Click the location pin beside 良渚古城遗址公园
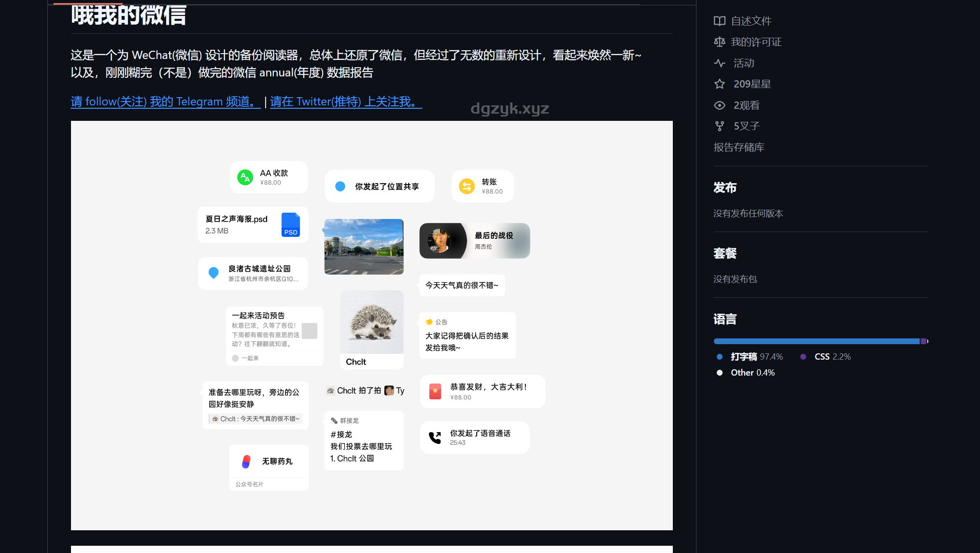Image resolution: width=980 pixels, height=553 pixels. point(213,273)
